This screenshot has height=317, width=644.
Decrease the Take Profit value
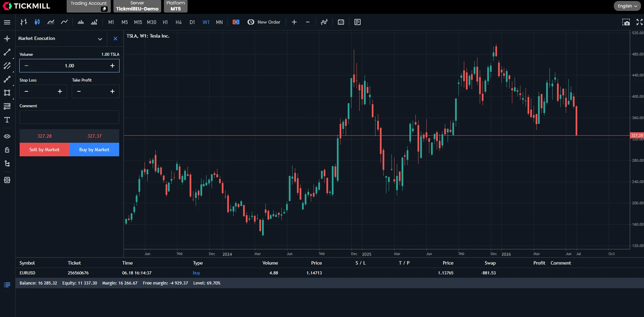[x=79, y=91]
